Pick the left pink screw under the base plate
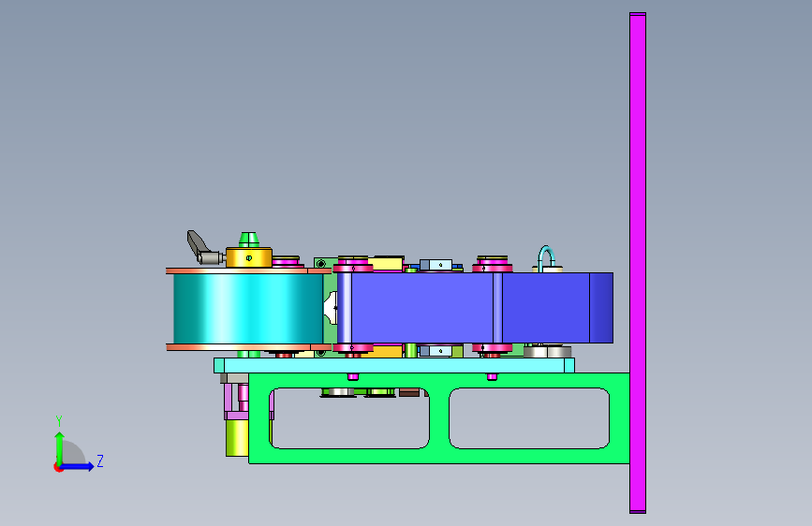The image size is (812, 526). coord(353,376)
